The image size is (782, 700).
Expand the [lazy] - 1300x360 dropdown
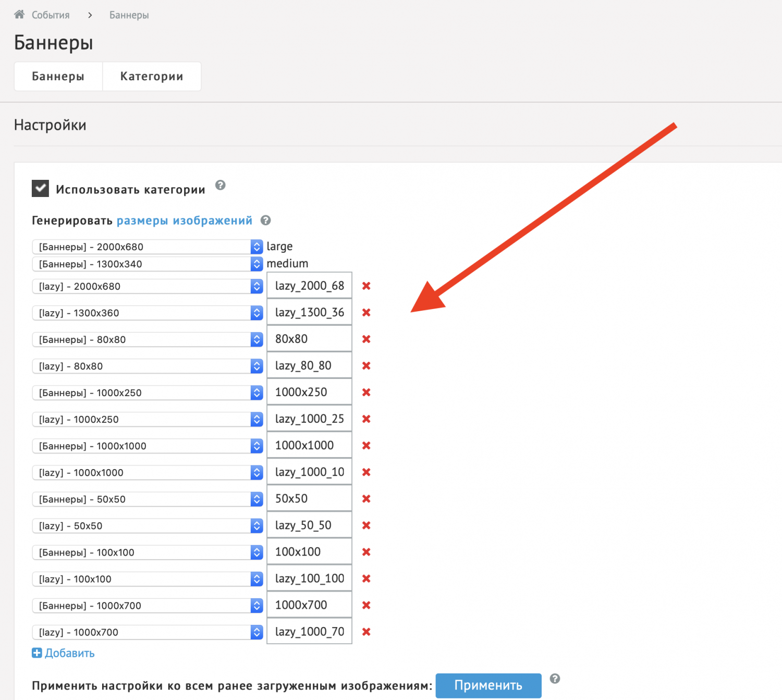tap(147, 313)
